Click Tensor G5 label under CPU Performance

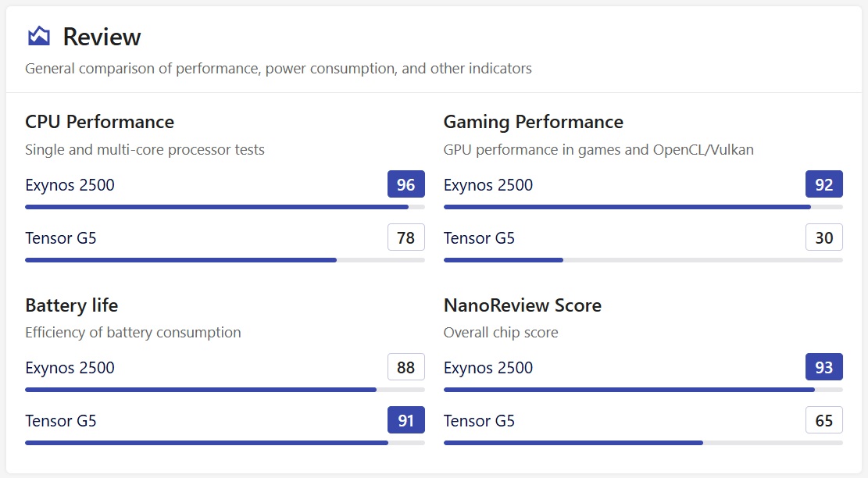(x=61, y=238)
